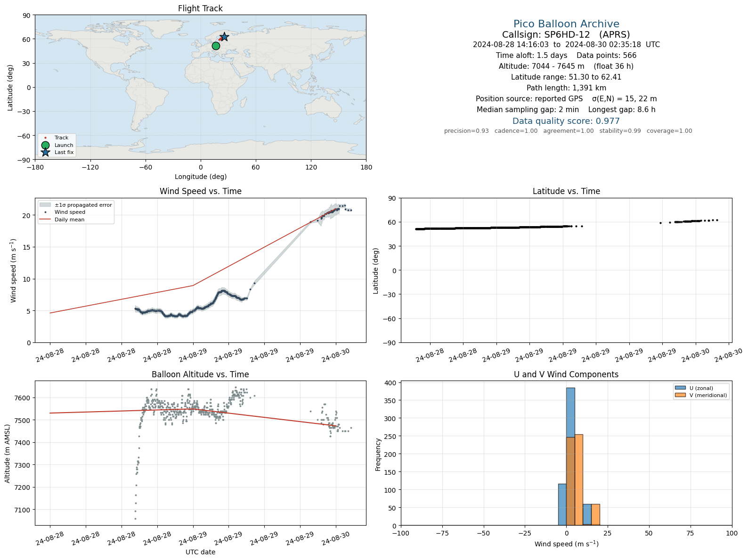
Task: Click the ±1σ propagated error legend swatch
Action: pos(45,205)
